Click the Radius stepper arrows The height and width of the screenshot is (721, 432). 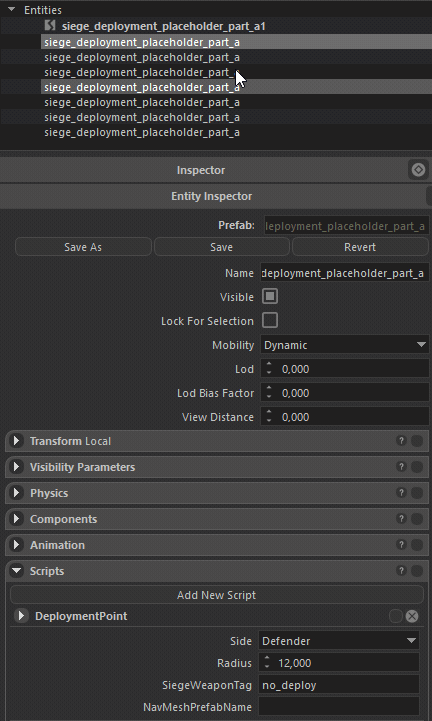coord(267,663)
